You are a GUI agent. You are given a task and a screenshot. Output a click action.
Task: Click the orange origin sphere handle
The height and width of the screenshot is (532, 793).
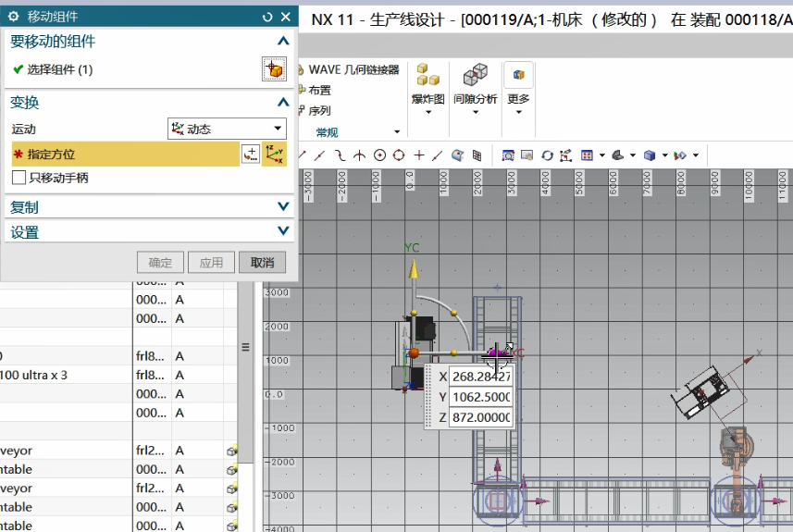[414, 353]
